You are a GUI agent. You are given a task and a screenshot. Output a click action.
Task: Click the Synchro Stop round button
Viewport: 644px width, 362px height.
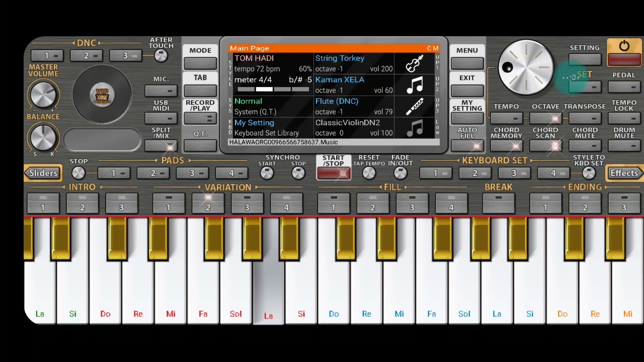[298, 173]
